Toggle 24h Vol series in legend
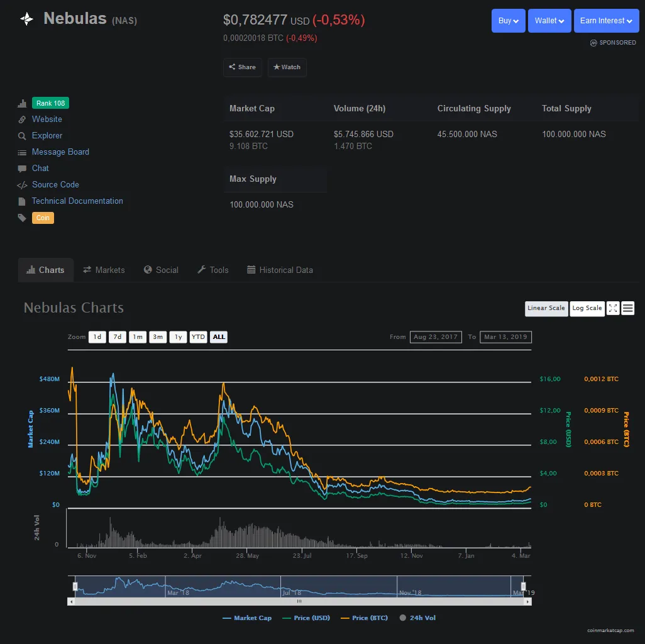This screenshot has height=644, width=645. [417, 618]
